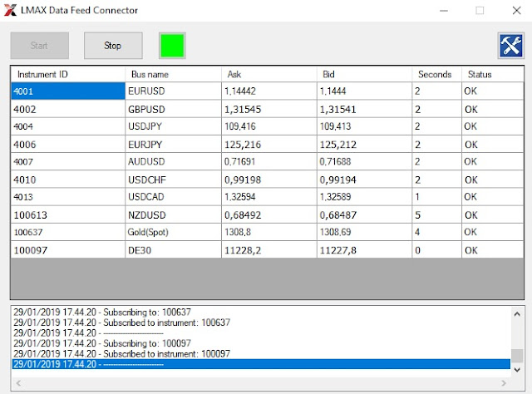Image resolution: width=532 pixels, height=394 pixels.
Task: Click the Ask column header
Action: 269,74
